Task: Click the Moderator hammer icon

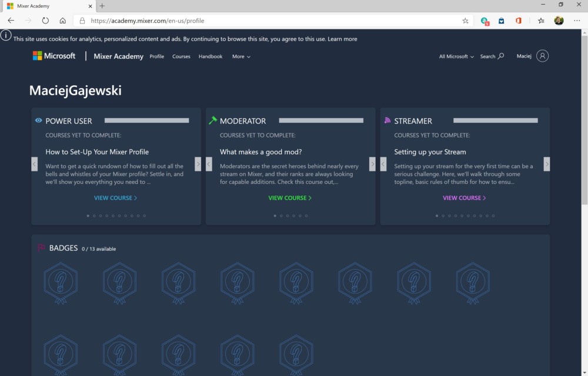Action: pyautogui.click(x=213, y=120)
